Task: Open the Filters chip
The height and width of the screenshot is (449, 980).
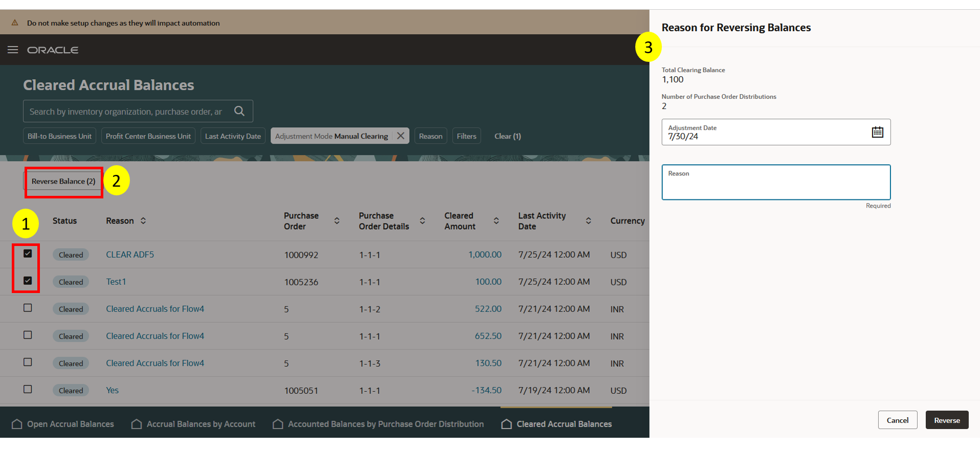Action: point(466,136)
